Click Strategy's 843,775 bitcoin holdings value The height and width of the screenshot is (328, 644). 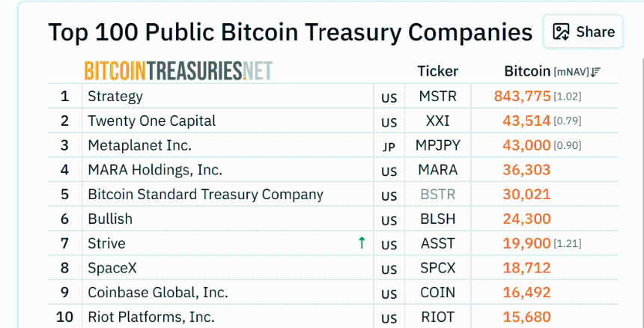522,96
